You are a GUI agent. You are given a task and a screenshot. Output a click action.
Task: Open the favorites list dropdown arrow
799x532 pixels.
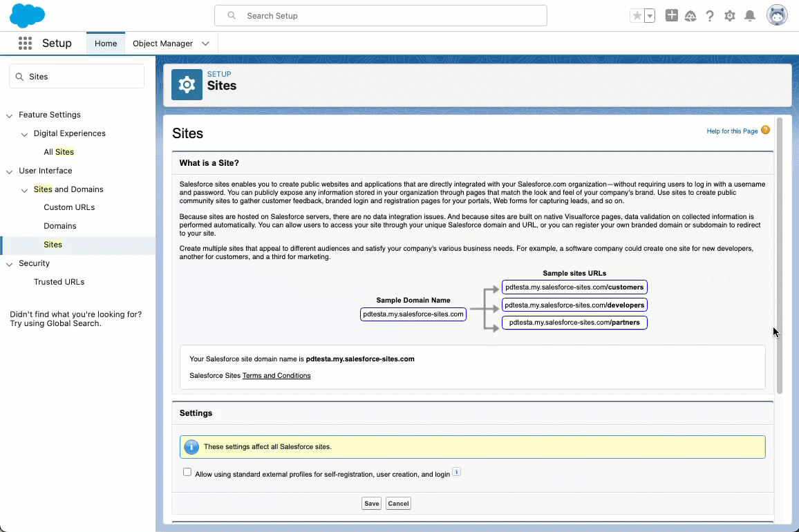[650, 16]
